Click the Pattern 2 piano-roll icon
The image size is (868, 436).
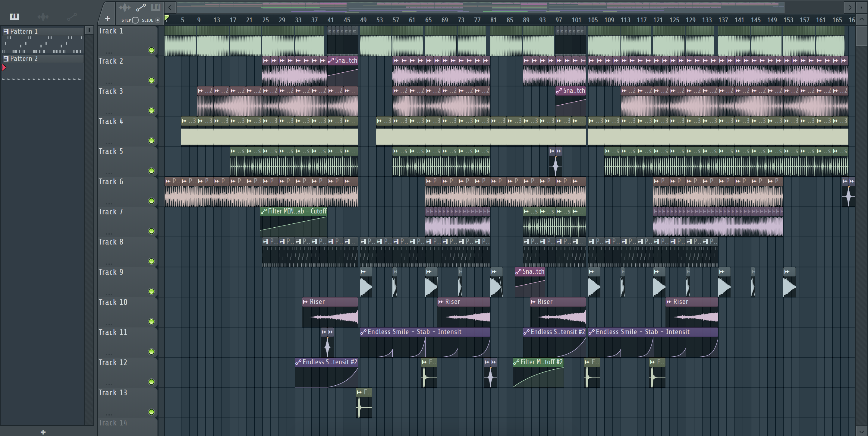point(6,59)
